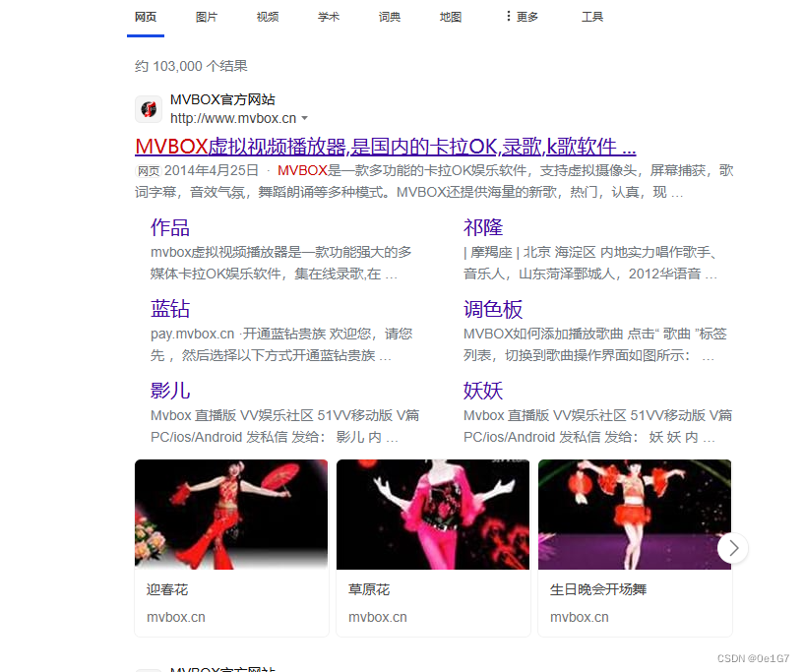This screenshot has height=672, width=804.
Task: Switch to the 网页 tab
Action: click(146, 17)
